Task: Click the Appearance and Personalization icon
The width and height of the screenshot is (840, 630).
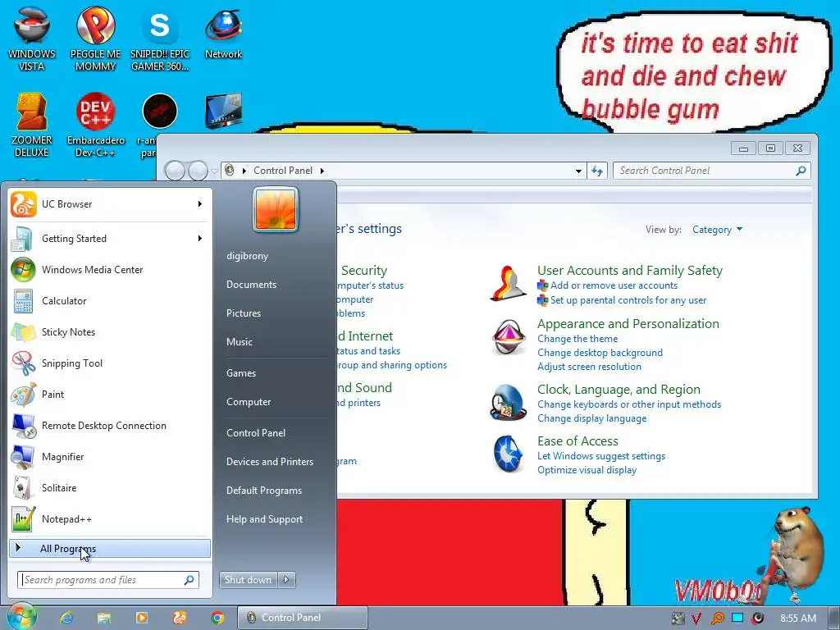Action: coord(508,337)
